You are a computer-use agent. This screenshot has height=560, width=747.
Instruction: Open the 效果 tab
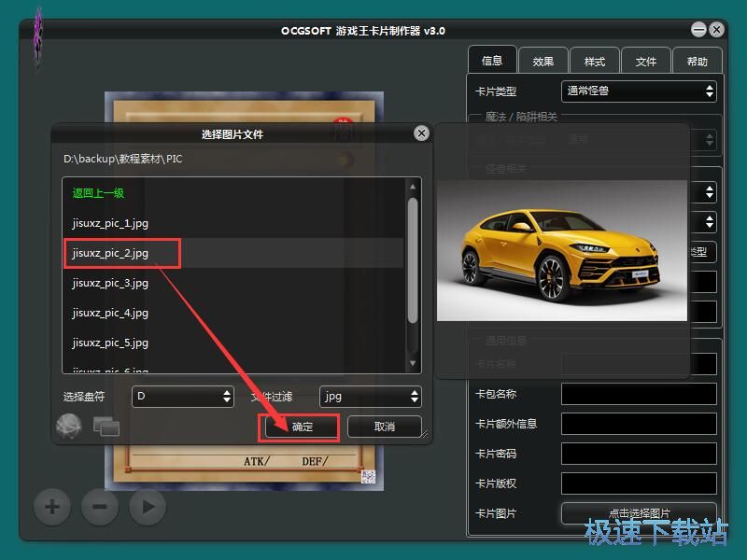(543, 61)
